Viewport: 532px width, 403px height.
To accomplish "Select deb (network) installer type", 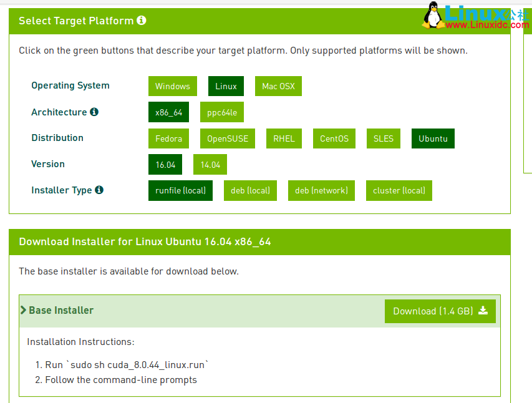I will click(x=321, y=190).
